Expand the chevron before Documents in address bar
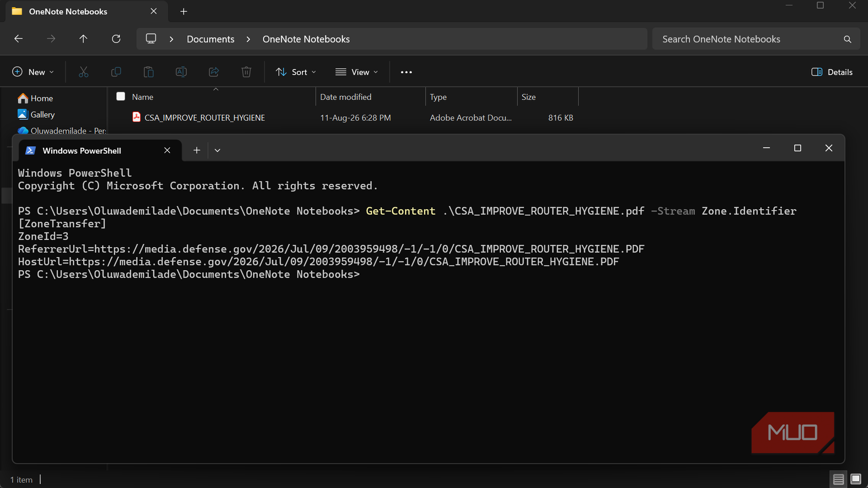The height and width of the screenshot is (488, 868). pos(171,39)
